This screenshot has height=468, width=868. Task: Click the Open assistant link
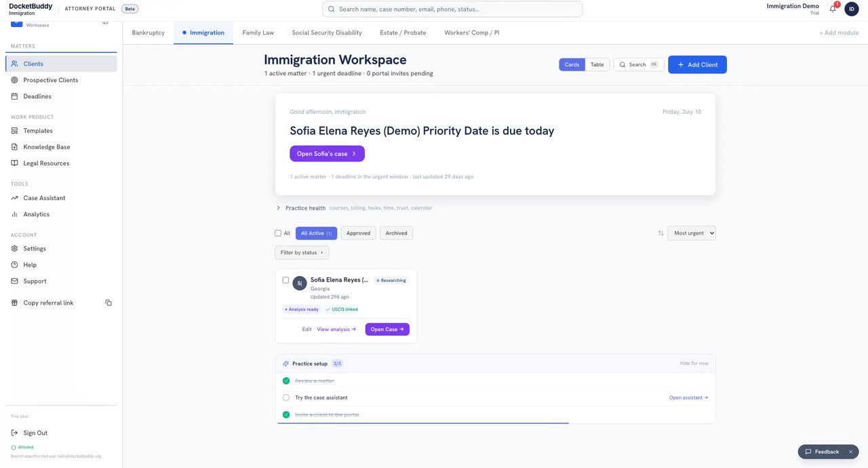pyautogui.click(x=688, y=397)
